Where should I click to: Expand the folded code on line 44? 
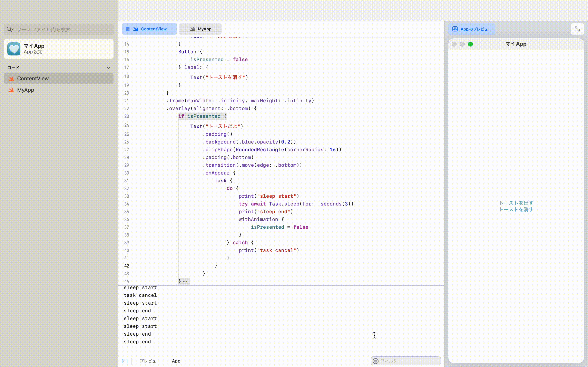(x=185, y=281)
